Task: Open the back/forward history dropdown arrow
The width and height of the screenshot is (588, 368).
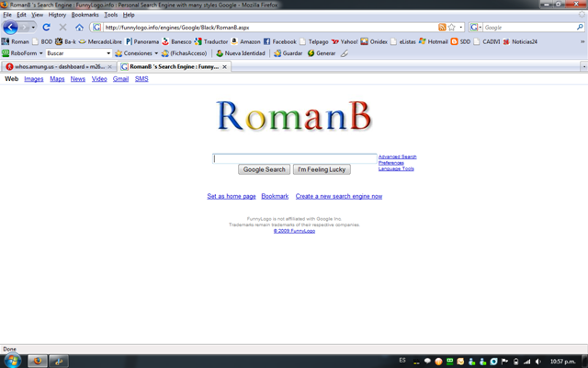Action: (x=33, y=28)
